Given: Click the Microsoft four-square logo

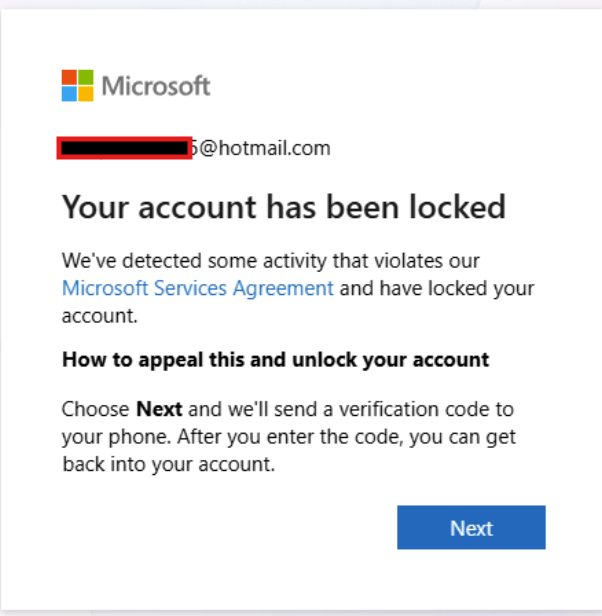Looking at the screenshot, I should point(77,86).
